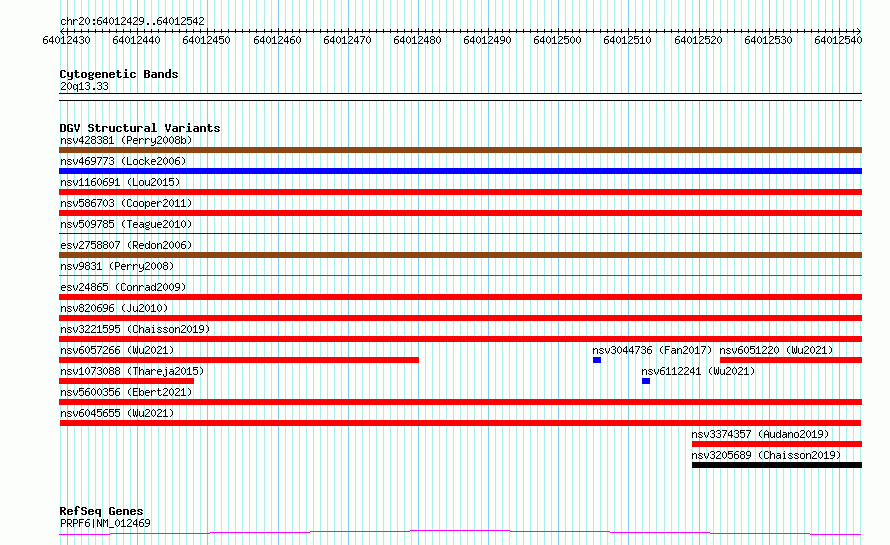
Task: Click the red bar under nsv820696
Action: pos(460,318)
